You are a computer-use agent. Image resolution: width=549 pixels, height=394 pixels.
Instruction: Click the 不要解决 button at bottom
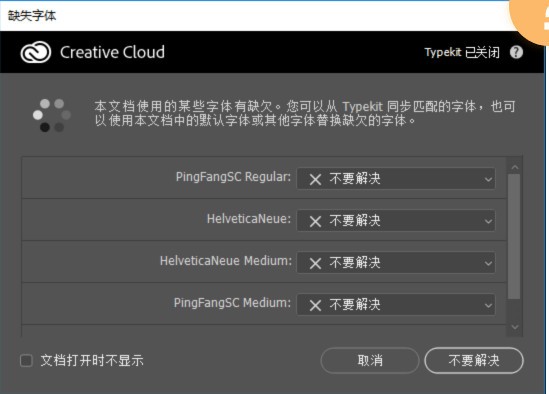474,360
